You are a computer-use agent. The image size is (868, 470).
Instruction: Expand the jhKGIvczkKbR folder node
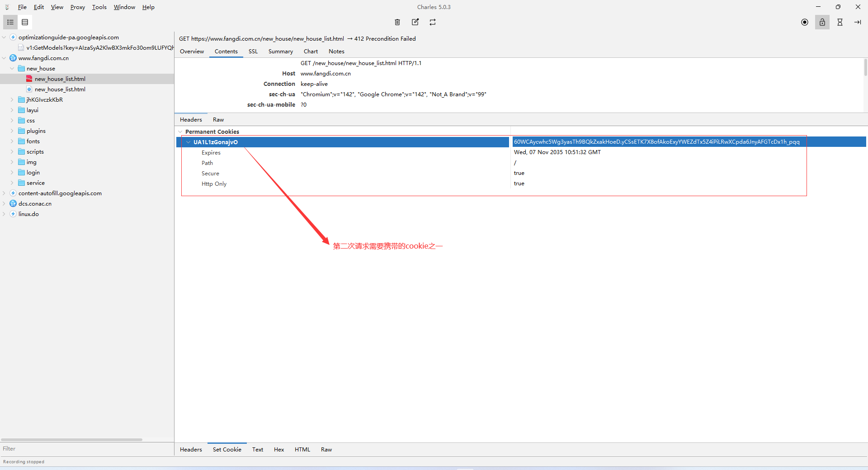tap(12, 100)
